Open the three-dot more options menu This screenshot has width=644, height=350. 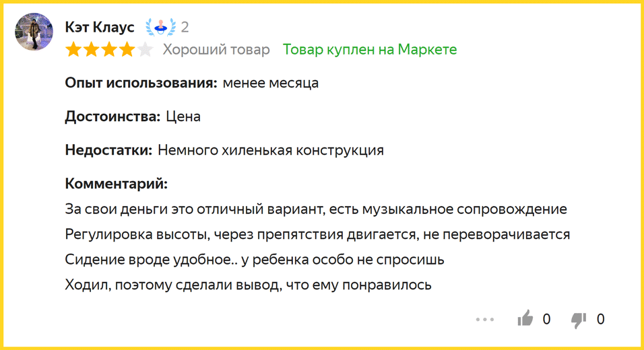click(x=485, y=319)
